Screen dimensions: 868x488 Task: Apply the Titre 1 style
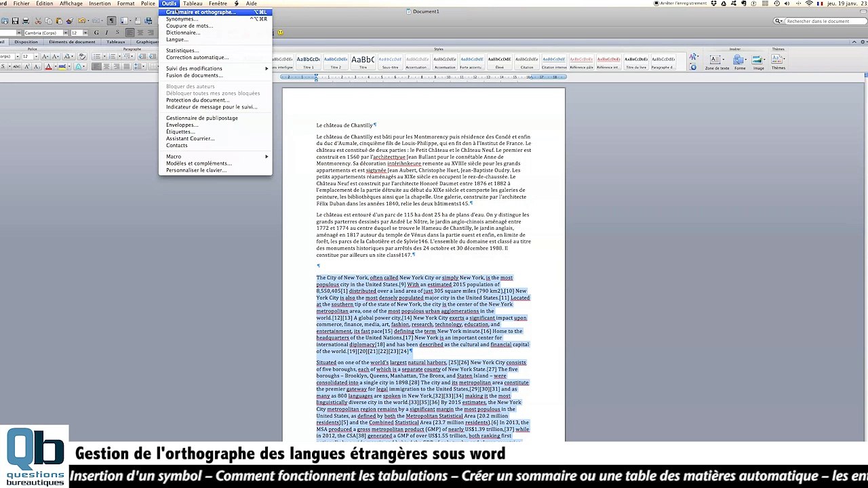[309, 62]
